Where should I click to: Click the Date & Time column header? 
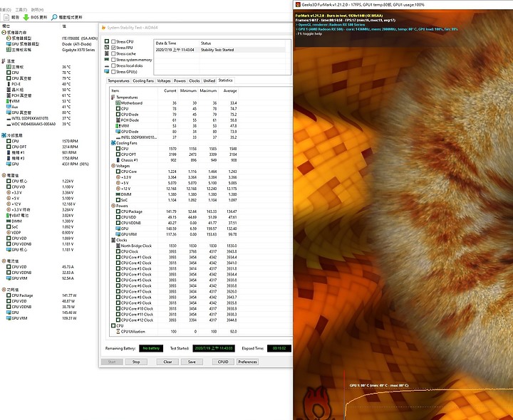pyautogui.click(x=177, y=43)
